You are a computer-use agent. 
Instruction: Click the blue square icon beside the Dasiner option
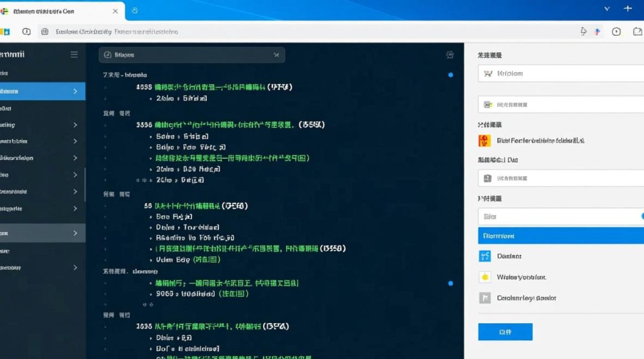pos(485,256)
